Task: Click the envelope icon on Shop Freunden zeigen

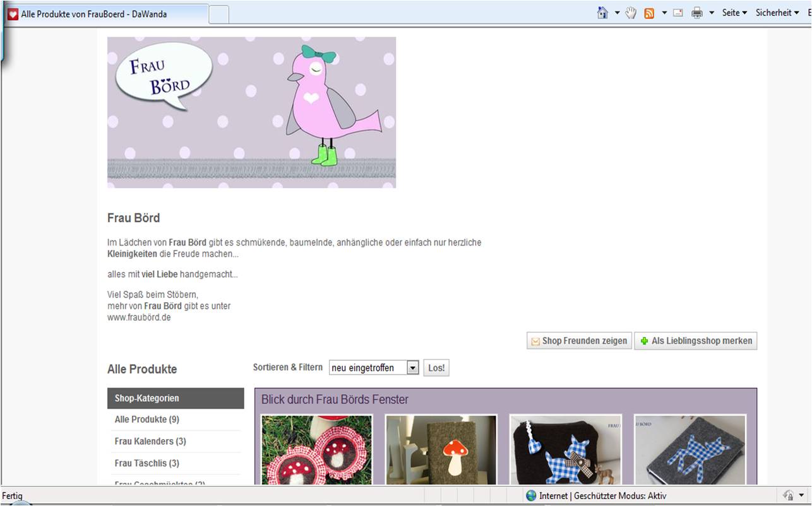Action: [x=535, y=341]
